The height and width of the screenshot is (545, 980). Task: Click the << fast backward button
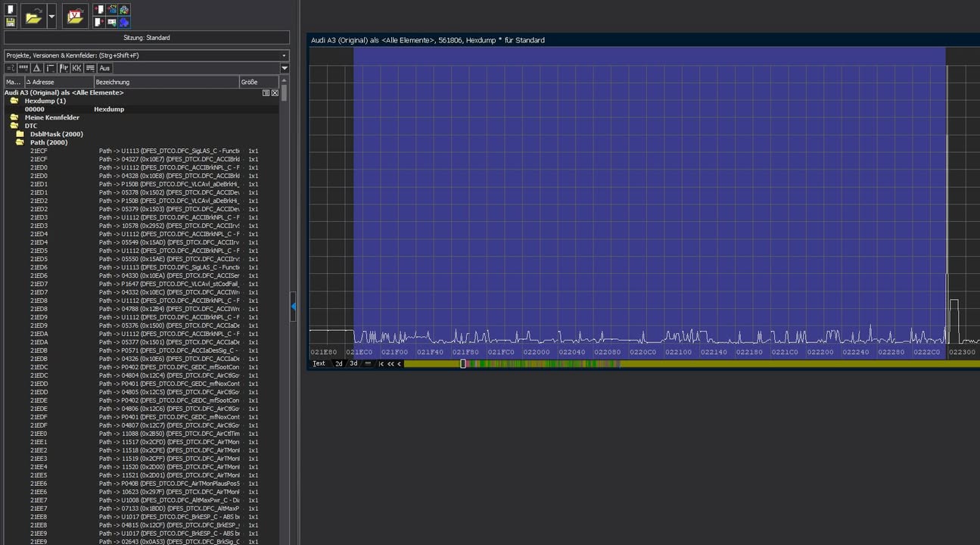(x=390, y=364)
